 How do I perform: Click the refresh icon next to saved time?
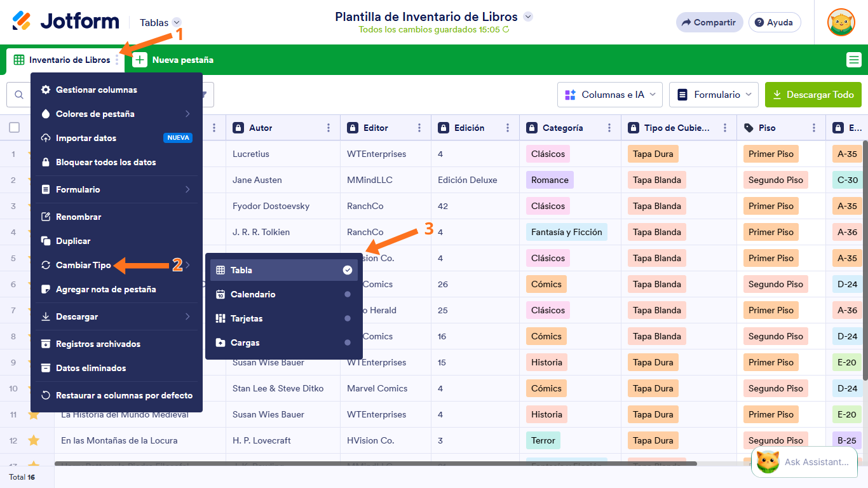click(506, 29)
